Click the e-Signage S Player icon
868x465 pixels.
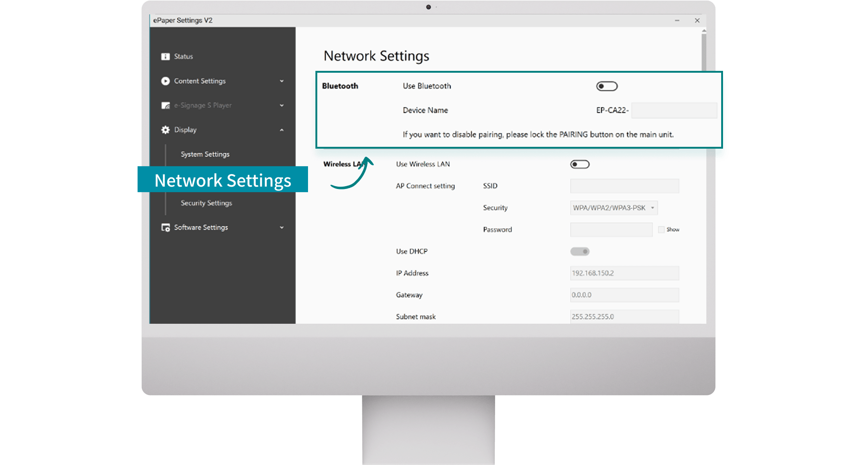coord(165,106)
